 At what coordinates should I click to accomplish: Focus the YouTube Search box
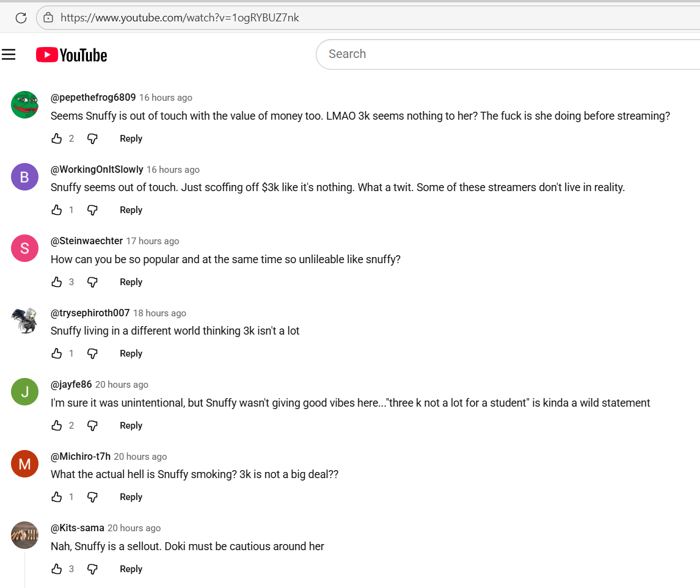click(509, 54)
